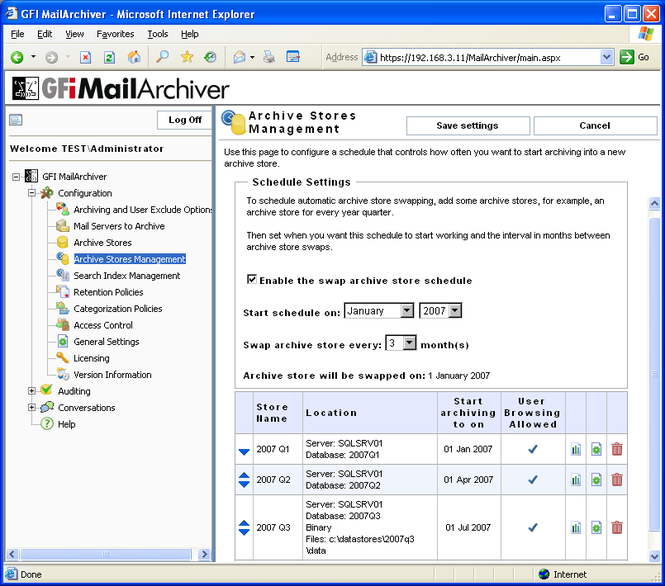Viewport: 665px width, 586px height.
Task: Move 2007 Q3 store up
Action: (x=244, y=523)
